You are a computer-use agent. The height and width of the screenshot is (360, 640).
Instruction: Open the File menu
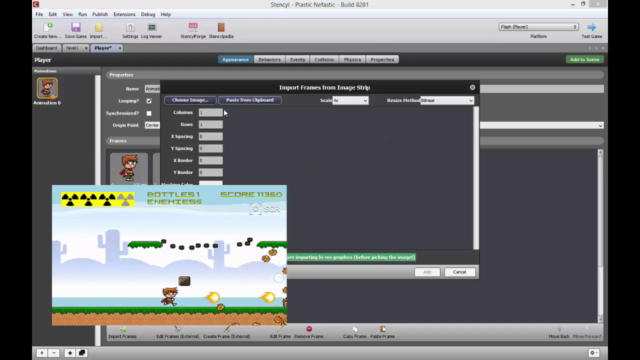(39, 14)
